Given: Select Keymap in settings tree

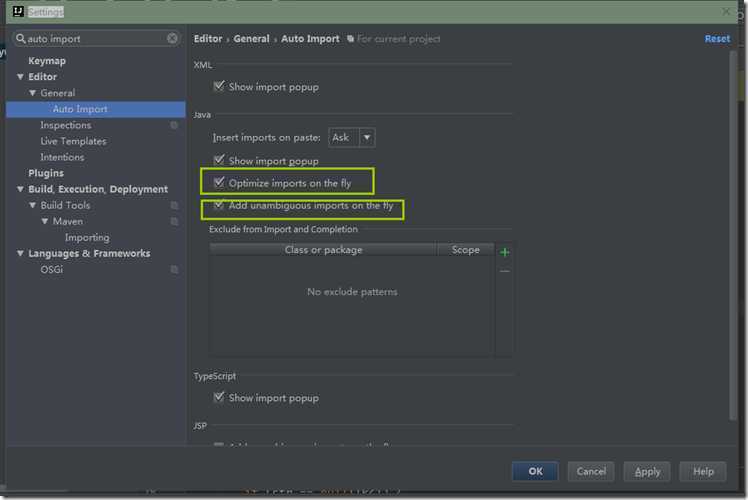Looking at the screenshot, I should 47,61.
